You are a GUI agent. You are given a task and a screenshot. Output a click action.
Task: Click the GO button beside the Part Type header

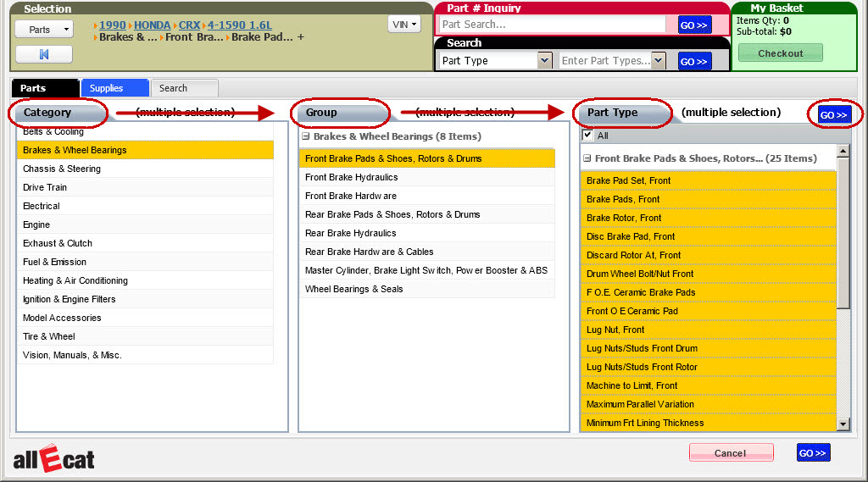(x=833, y=114)
